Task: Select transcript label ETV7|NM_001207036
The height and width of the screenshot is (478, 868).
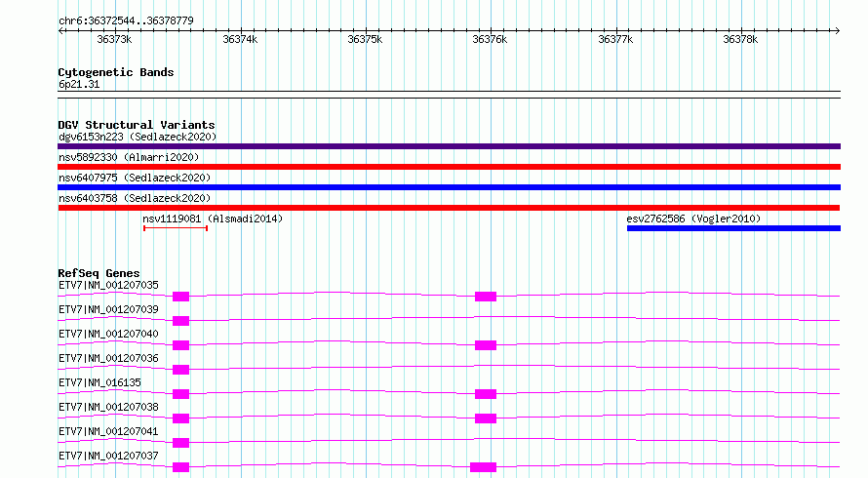Action: [x=108, y=358]
